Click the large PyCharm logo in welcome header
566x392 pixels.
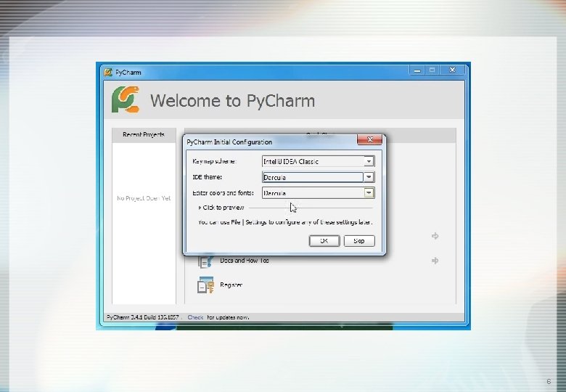tap(126, 99)
